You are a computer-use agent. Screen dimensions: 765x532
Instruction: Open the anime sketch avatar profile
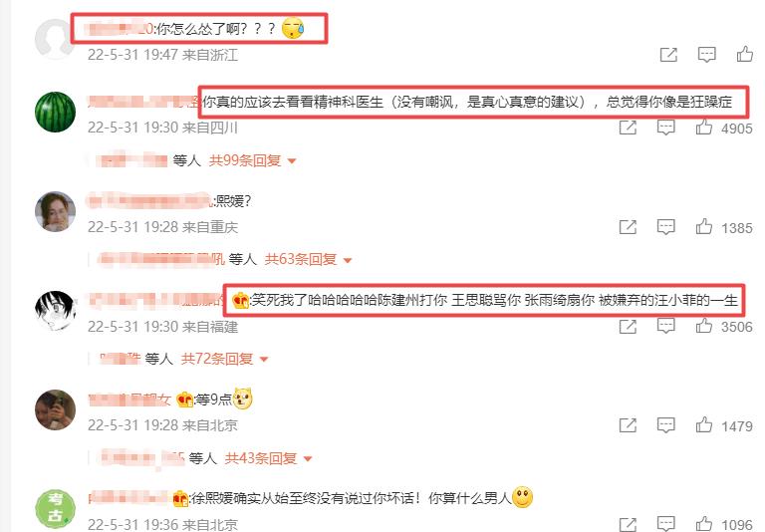coord(55,311)
